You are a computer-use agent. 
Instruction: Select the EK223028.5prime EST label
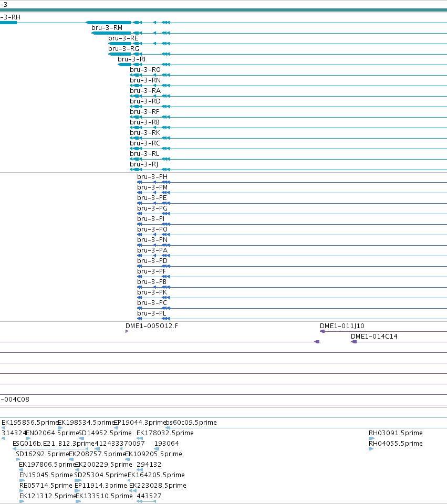point(158,485)
